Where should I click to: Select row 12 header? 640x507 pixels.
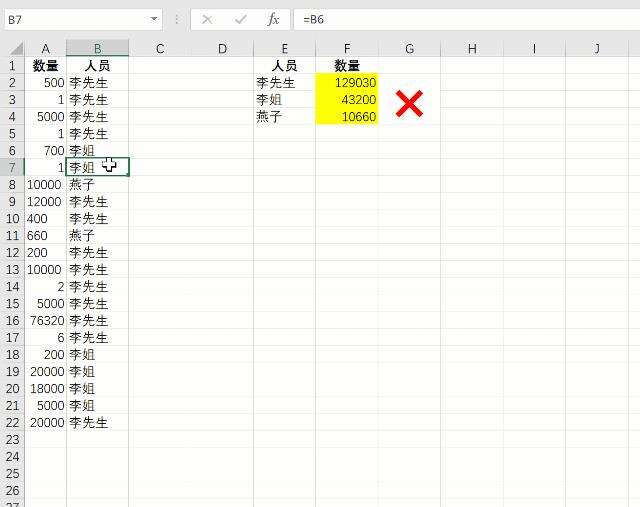point(12,252)
